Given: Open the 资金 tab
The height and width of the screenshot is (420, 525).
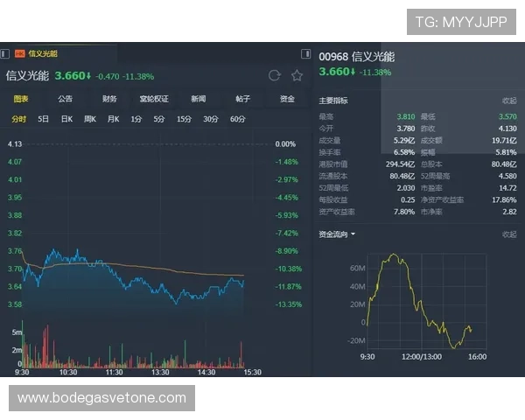Looking at the screenshot, I should point(287,99).
